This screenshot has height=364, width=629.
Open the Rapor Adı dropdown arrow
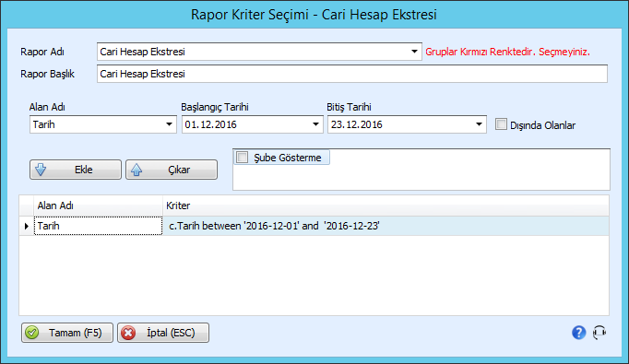click(x=414, y=52)
